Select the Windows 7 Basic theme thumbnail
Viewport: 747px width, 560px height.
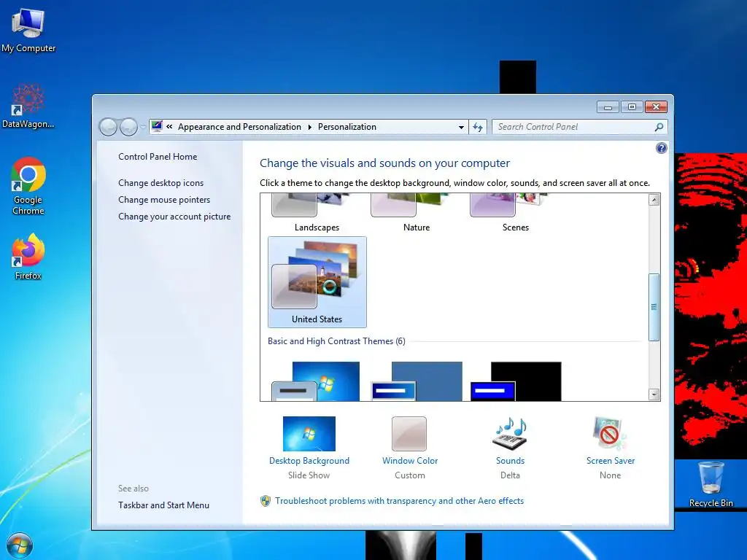tap(316, 381)
